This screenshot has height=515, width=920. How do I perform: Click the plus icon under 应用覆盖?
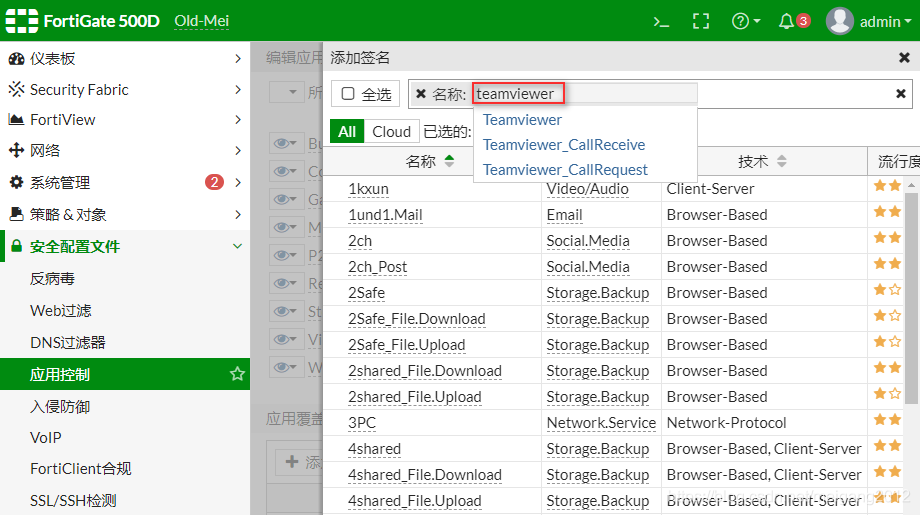[292, 462]
